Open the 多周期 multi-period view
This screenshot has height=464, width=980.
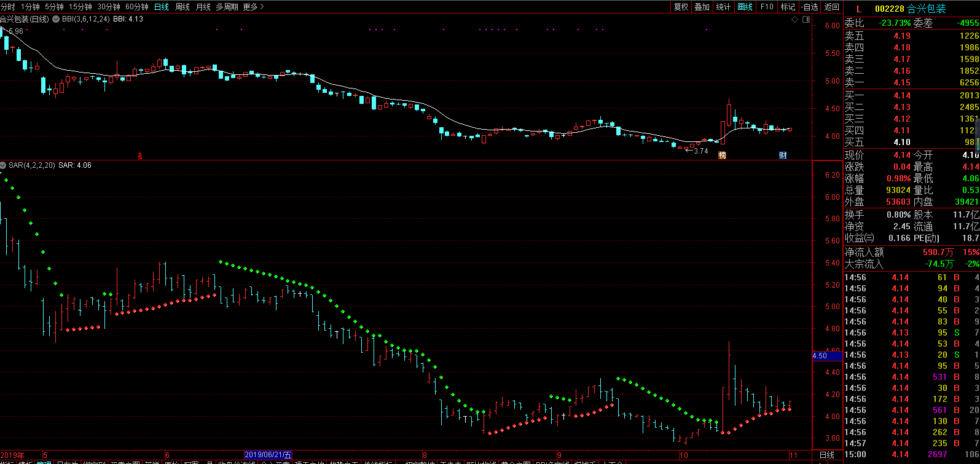tap(227, 7)
